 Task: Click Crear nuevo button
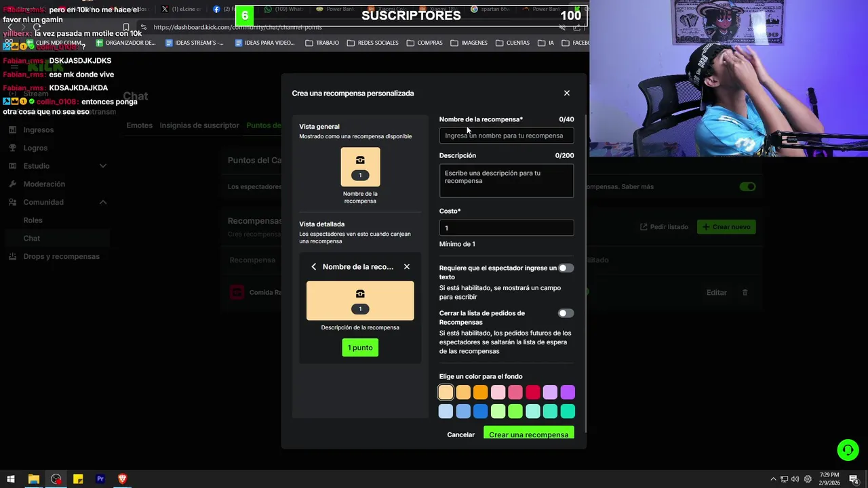726,227
